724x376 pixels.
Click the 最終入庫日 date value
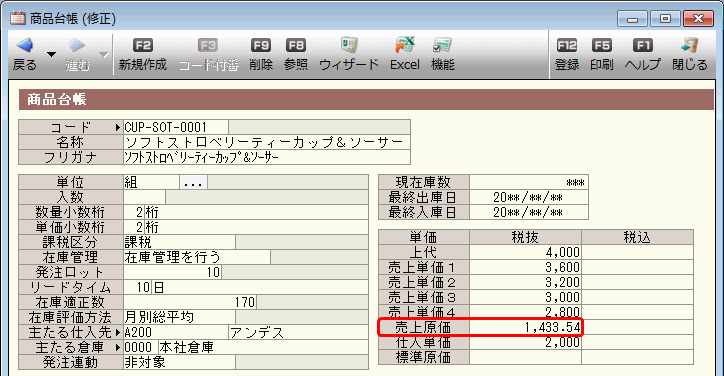click(x=529, y=212)
